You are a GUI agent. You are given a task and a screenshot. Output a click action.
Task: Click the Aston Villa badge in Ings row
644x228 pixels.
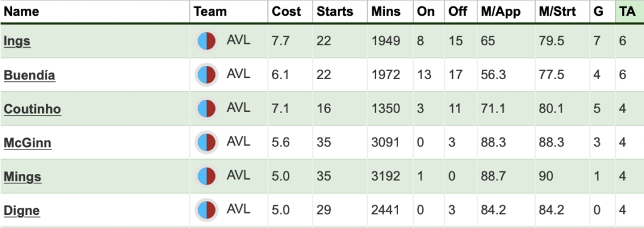[206, 41]
